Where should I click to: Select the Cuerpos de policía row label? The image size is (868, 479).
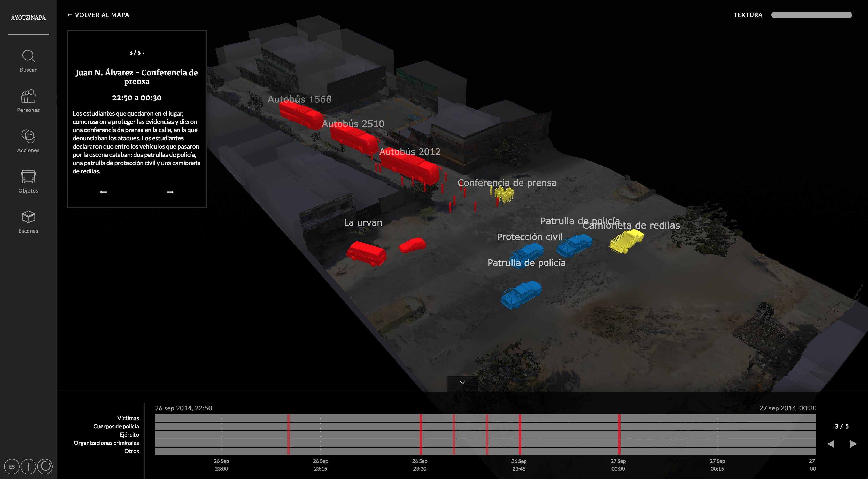point(116,426)
